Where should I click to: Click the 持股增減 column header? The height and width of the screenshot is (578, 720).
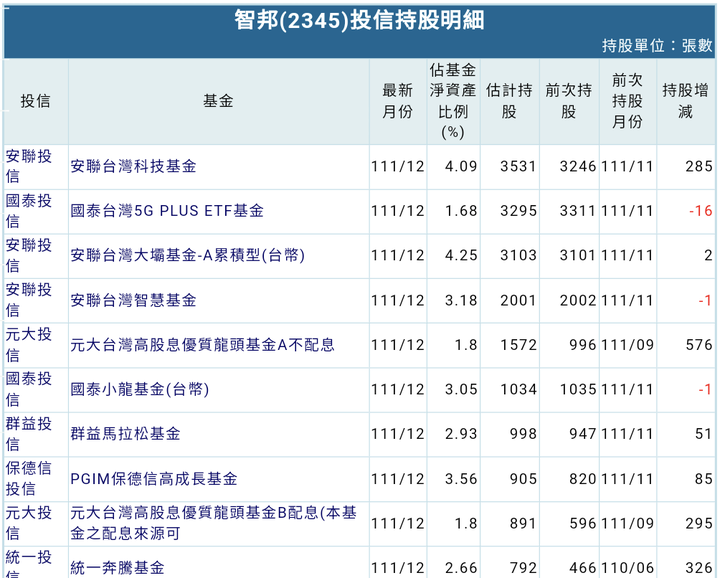point(686,101)
